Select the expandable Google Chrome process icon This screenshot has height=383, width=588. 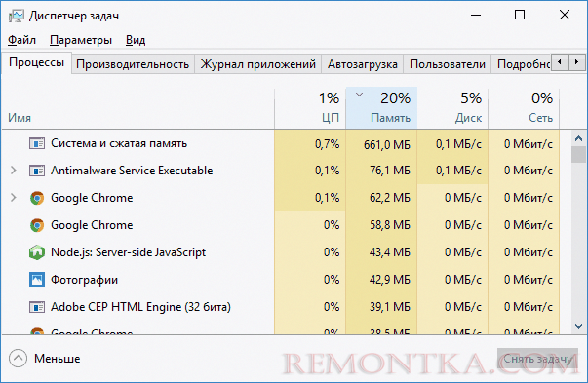[x=37, y=198]
